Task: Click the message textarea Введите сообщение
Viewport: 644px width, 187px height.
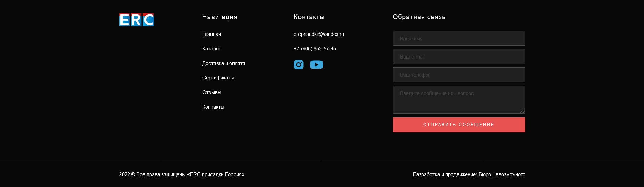Action: [459, 99]
